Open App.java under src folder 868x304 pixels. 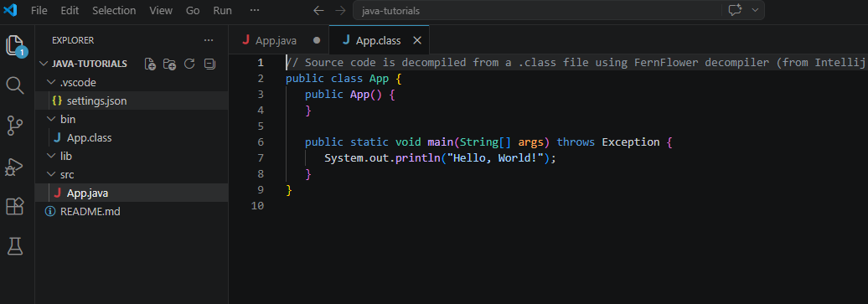tap(132, 193)
